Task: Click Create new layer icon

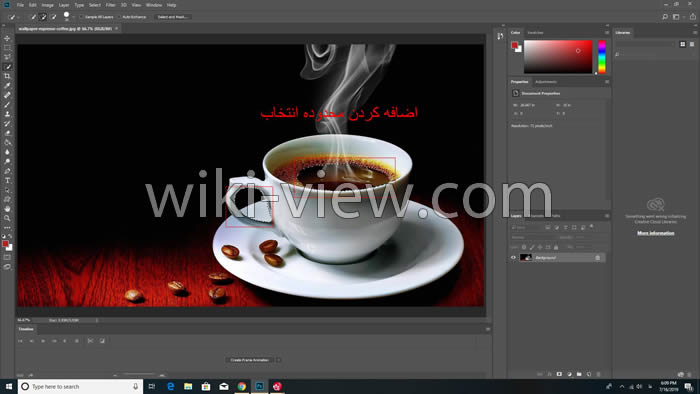Action: [x=589, y=374]
